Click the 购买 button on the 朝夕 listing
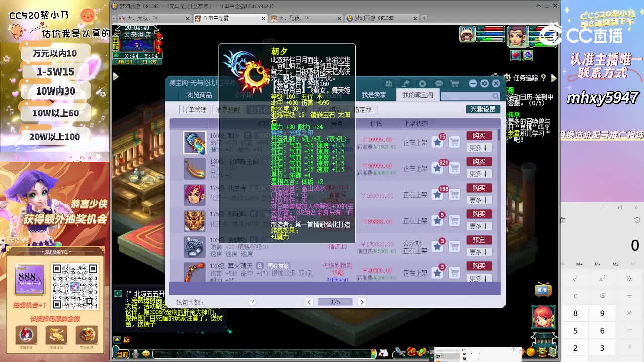Screen dimensions: 644x362 tap(478, 135)
